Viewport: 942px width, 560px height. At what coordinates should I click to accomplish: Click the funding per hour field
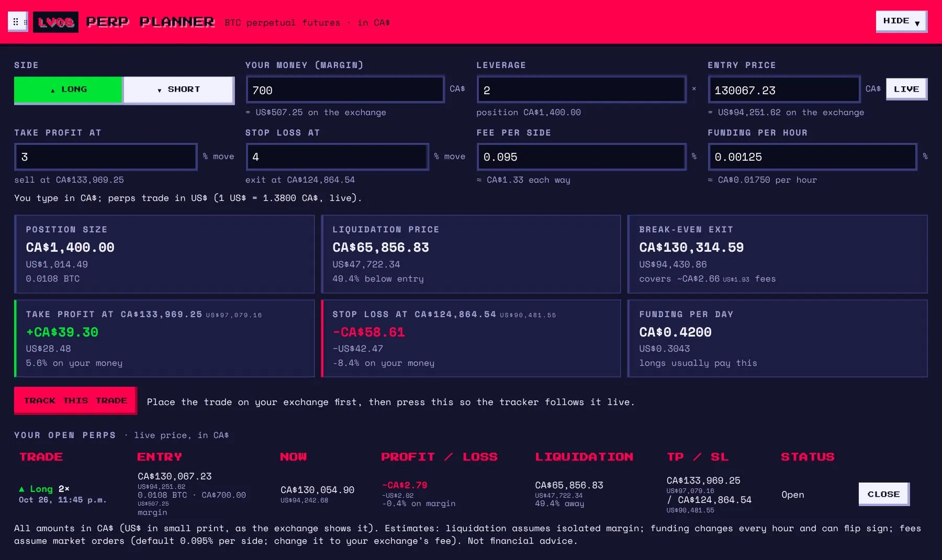(812, 156)
